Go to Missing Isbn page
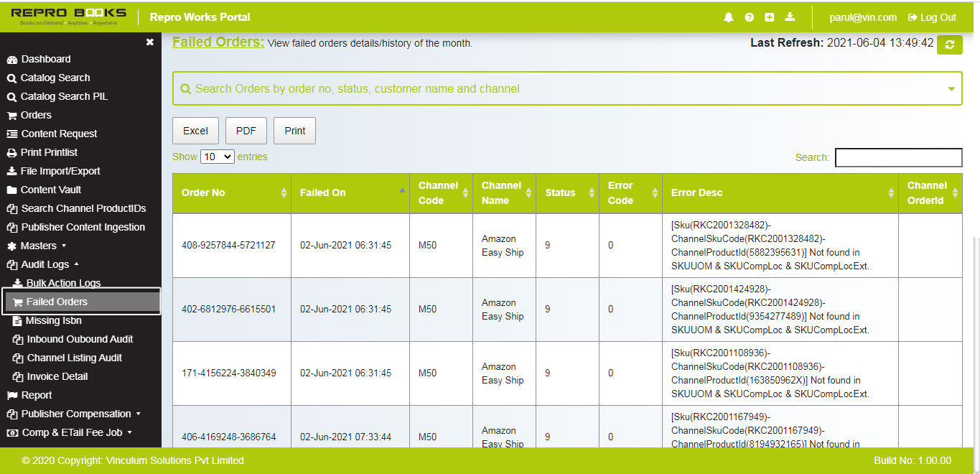980x474 pixels. click(x=53, y=320)
